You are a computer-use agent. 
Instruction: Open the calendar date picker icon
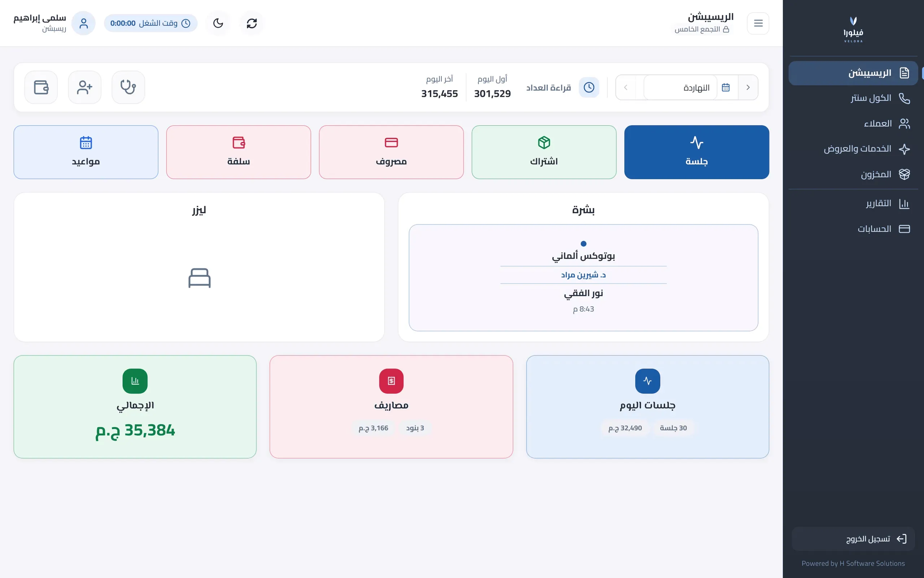(x=726, y=87)
